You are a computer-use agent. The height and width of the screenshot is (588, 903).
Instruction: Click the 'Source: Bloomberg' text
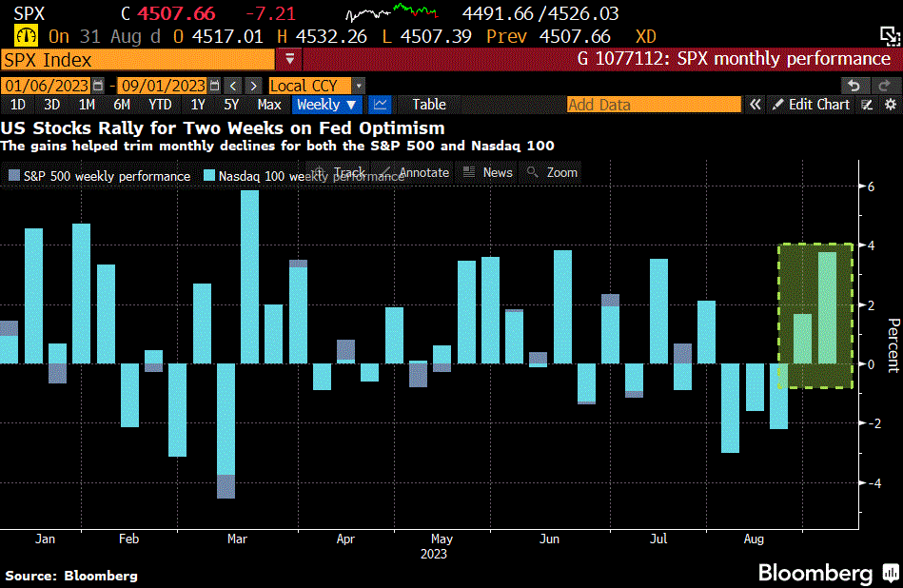pyautogui.click(x=71, y=576)
